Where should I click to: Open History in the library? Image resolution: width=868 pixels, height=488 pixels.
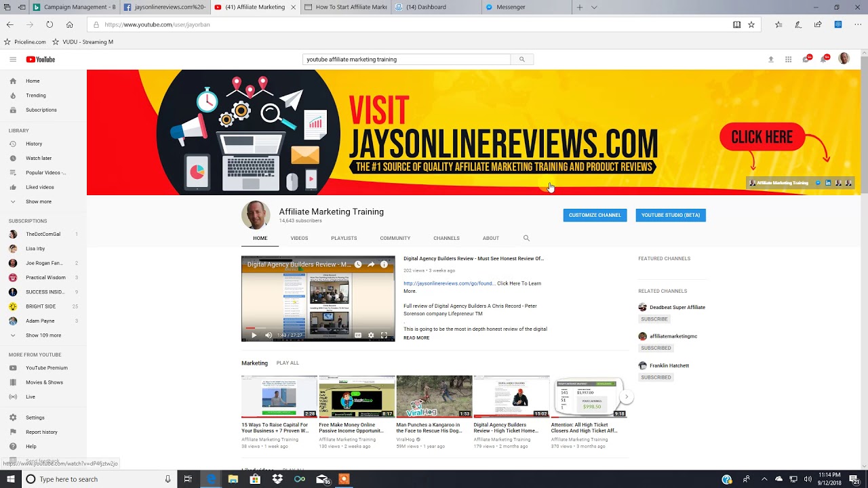(43, 144)
